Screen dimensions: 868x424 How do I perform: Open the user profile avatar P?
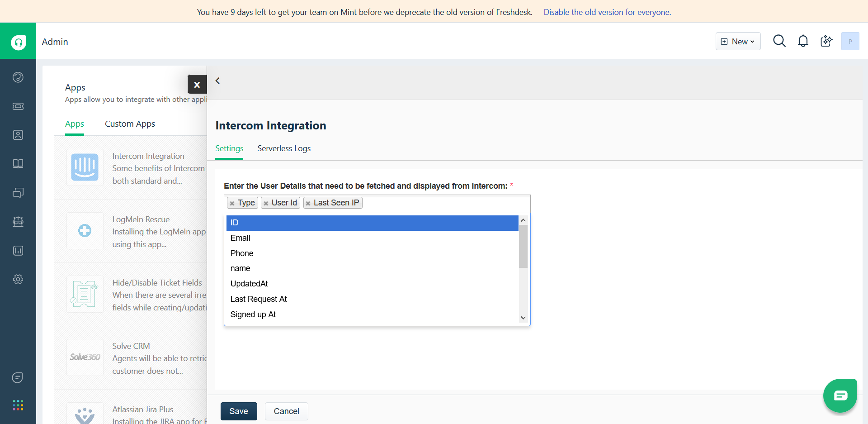pos(850,41)
